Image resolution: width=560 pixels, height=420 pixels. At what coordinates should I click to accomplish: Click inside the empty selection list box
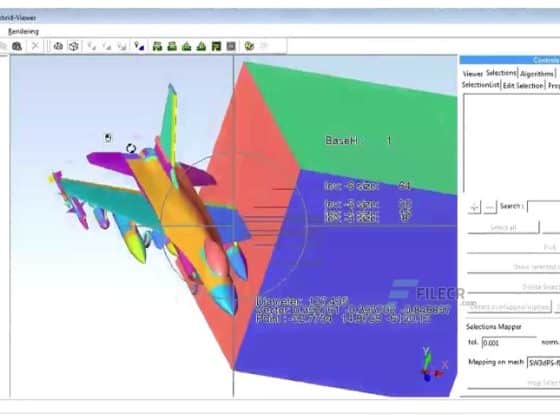(x=512, y=143)
